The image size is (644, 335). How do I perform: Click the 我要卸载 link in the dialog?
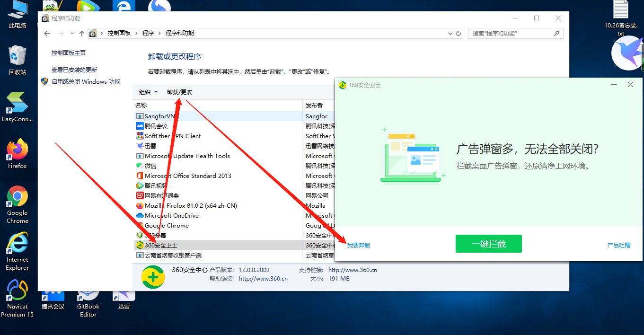[358, 245]
